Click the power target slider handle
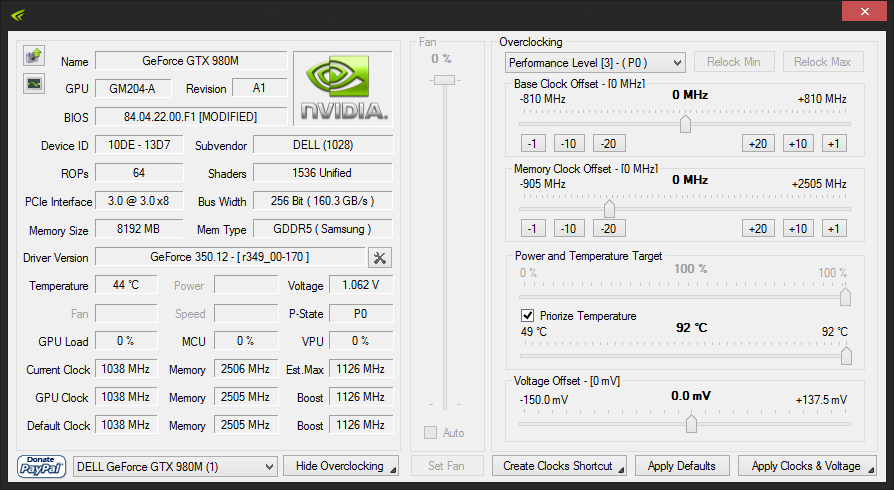The height and width of the screenshot is (490, 894). coord(845,297)
